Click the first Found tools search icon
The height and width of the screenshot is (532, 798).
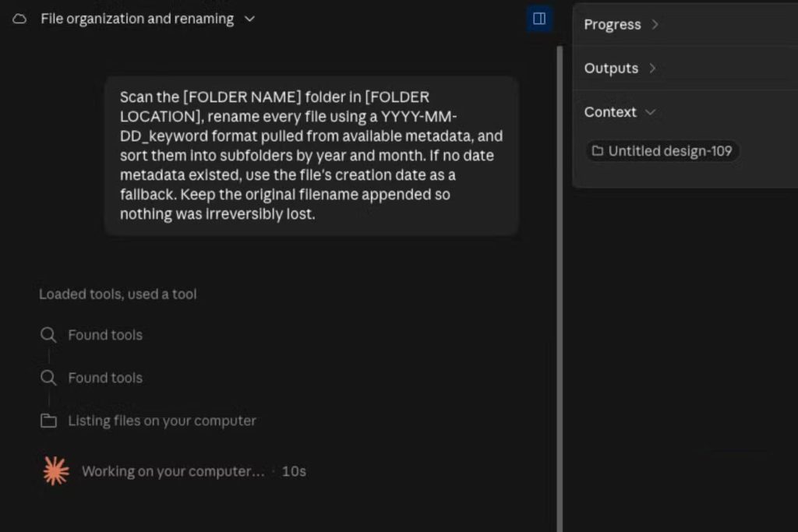(x=48, y=335)
